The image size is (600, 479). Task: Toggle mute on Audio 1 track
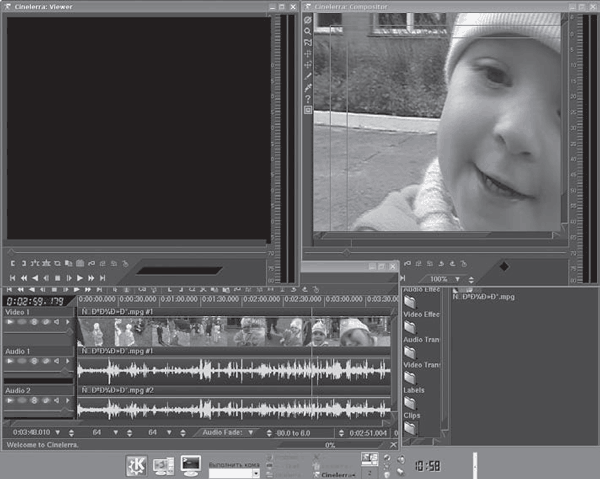pos(56,361)
